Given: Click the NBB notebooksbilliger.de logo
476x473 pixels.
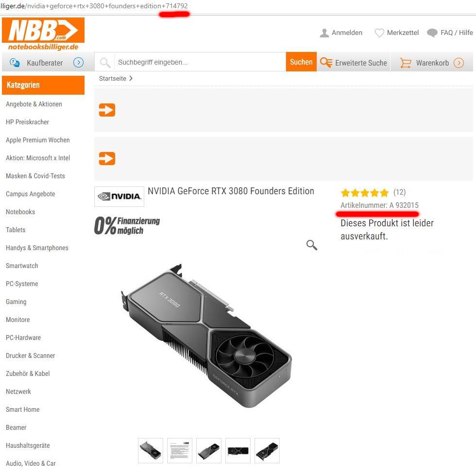Looking at the screenshot, I should click(43, 34).
